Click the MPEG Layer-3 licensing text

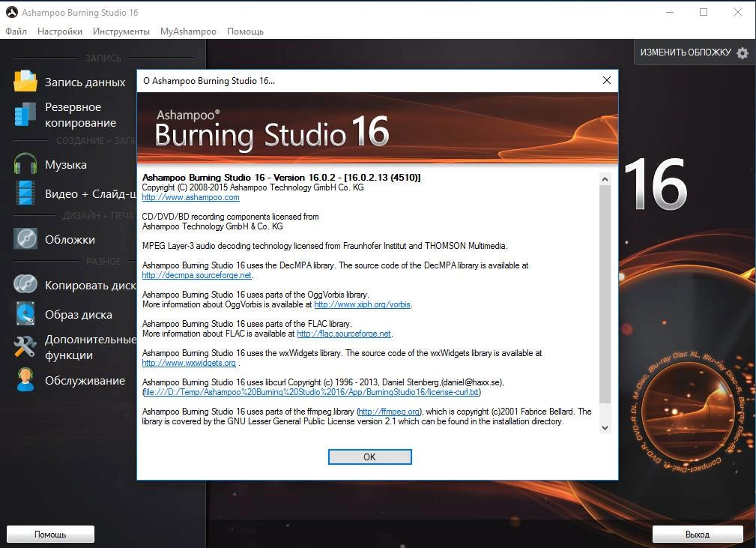click(324, 246)
